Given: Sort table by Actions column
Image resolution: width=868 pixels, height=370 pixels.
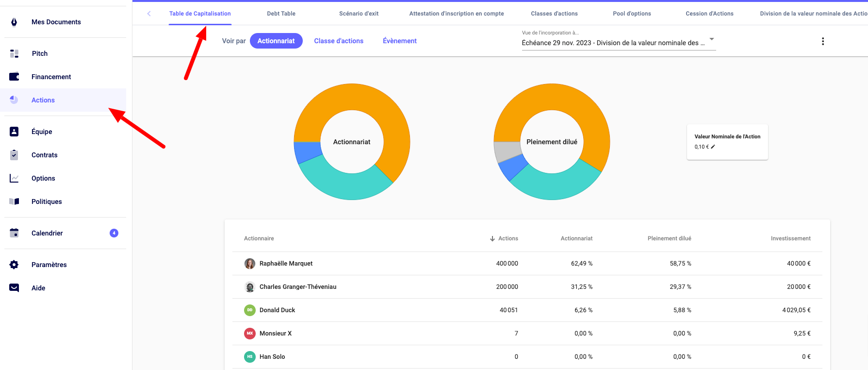Looking at the screenshot, I should (x=504, y=238).
